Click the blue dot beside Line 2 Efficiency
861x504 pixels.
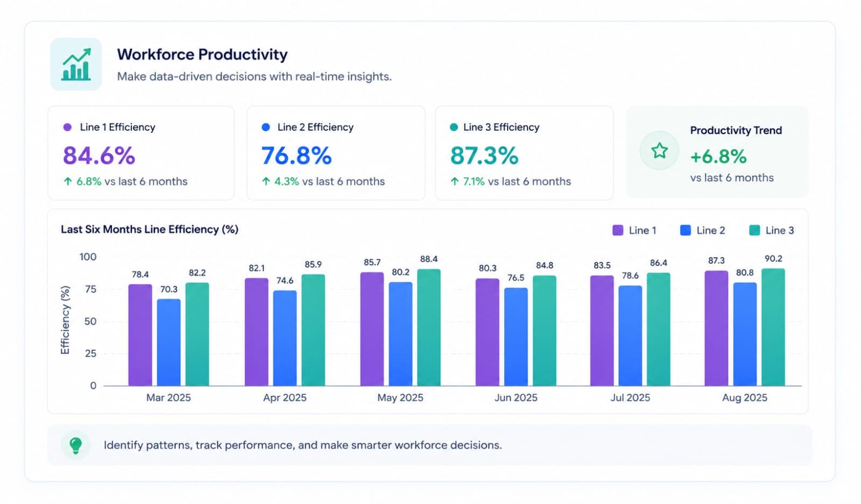pyautogui.click(x=265, y=127)
